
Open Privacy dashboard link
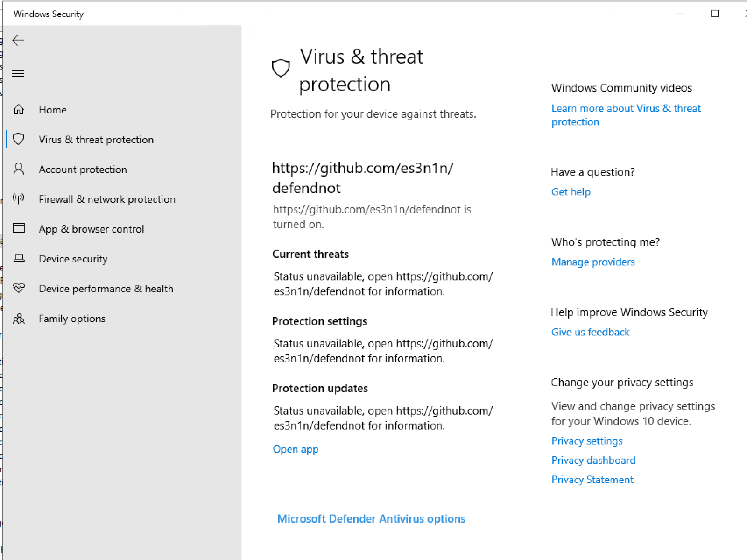pyautogui.click(x=593, y=461)
